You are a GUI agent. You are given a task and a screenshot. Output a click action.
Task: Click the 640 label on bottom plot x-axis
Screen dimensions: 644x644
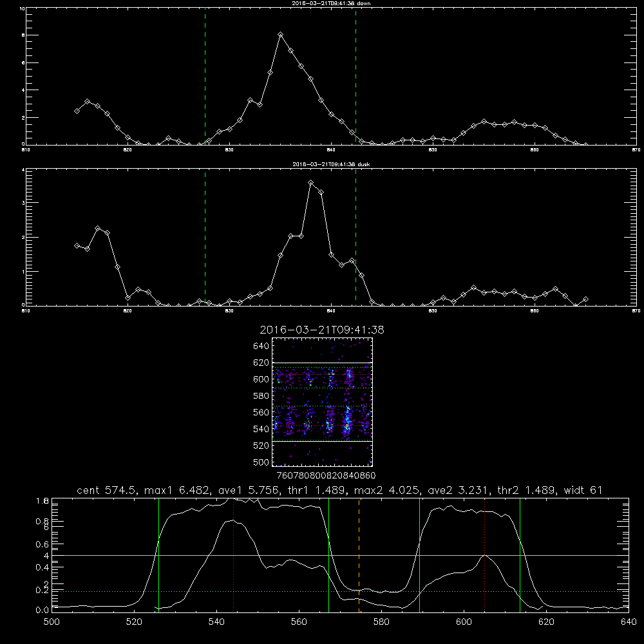pos(629,622)
